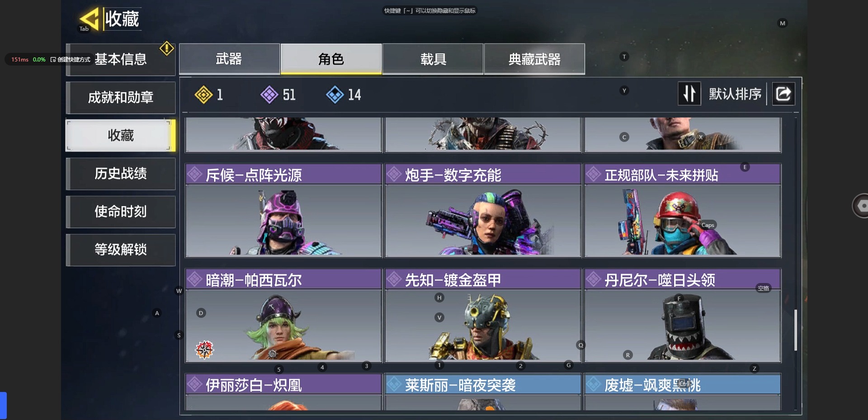Open the 典藏武器 tab
The height and width of the screenshot is (420, 868).
click(x=534, y=59)
